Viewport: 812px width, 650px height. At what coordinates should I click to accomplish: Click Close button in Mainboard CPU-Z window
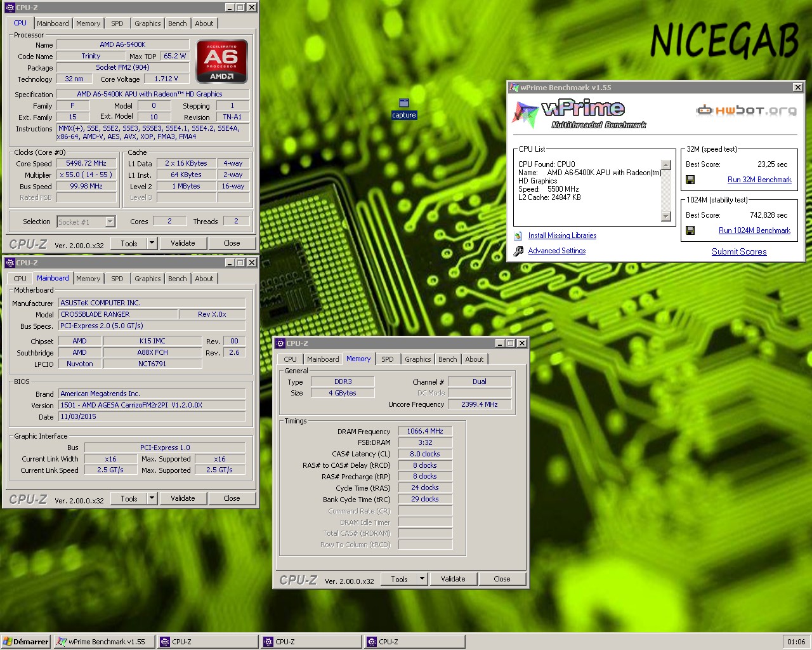click(232, 498)
